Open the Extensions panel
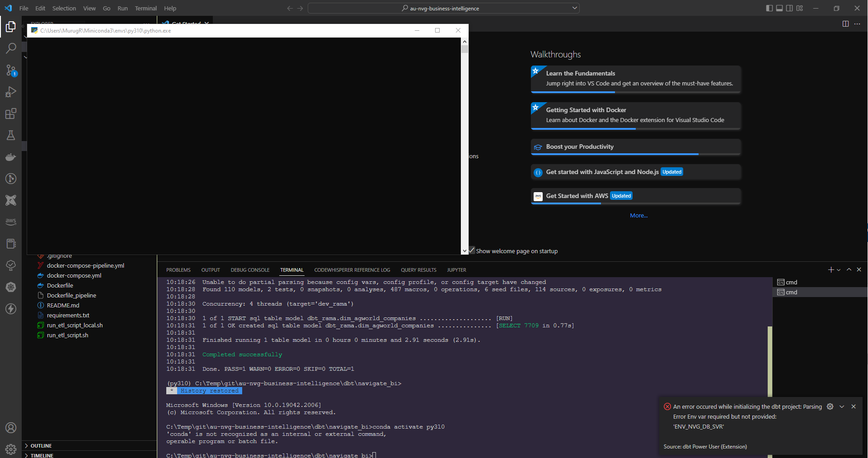Image resolution: width=868 pixels, height=458 pixels. pyautogui.click(x=11, y=113)
